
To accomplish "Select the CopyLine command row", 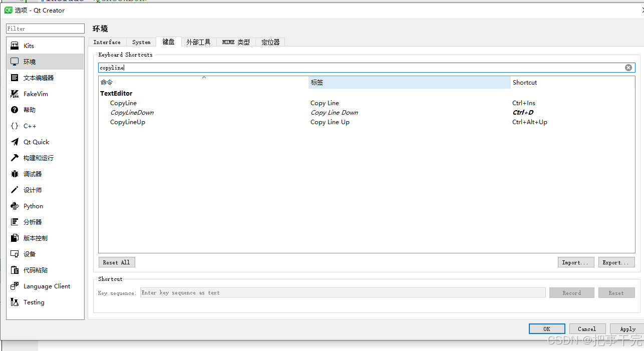I will 367,103.
